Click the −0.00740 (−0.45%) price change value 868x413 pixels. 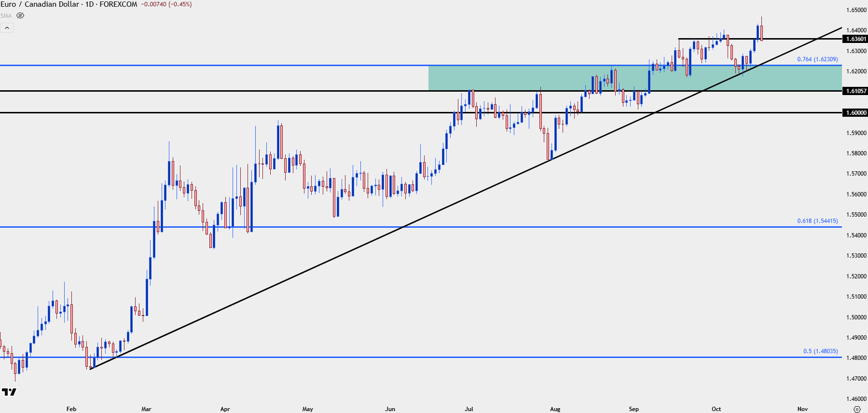tap(166, 4)
